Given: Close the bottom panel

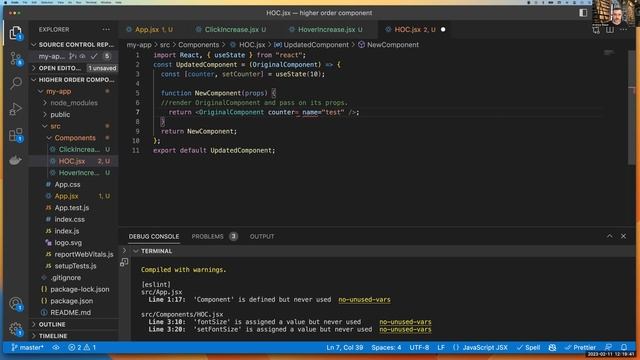Looking at the screenshot, I should [623, 236].
